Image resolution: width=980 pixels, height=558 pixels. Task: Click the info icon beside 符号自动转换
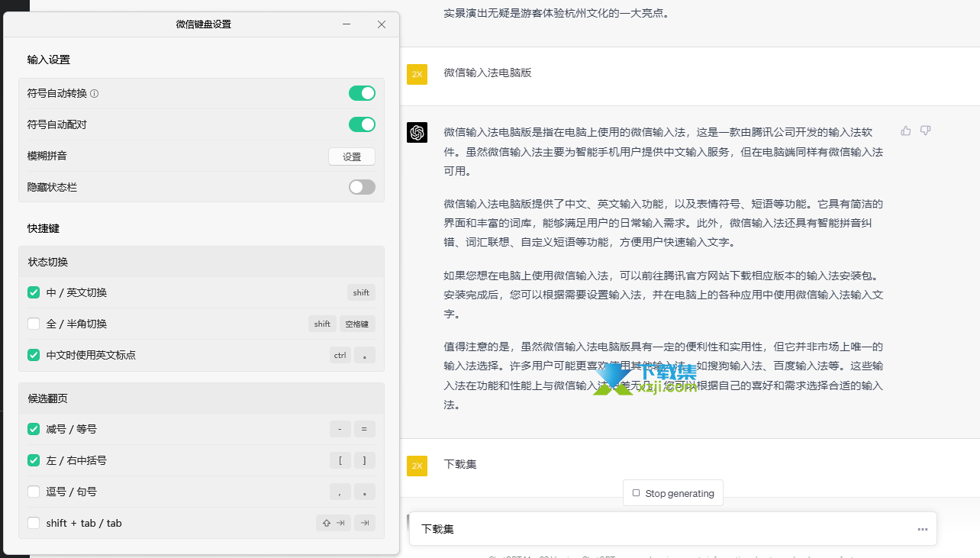pyautogui.click(x=95, y=94)
